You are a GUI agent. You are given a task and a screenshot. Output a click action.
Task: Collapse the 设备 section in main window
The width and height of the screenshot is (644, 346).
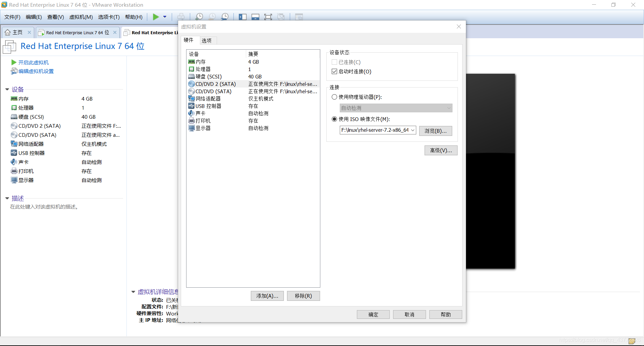[x=7, y=90]
